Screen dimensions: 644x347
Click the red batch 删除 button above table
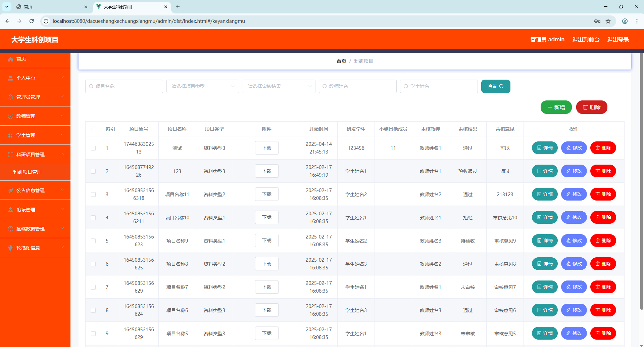(592, 107)
